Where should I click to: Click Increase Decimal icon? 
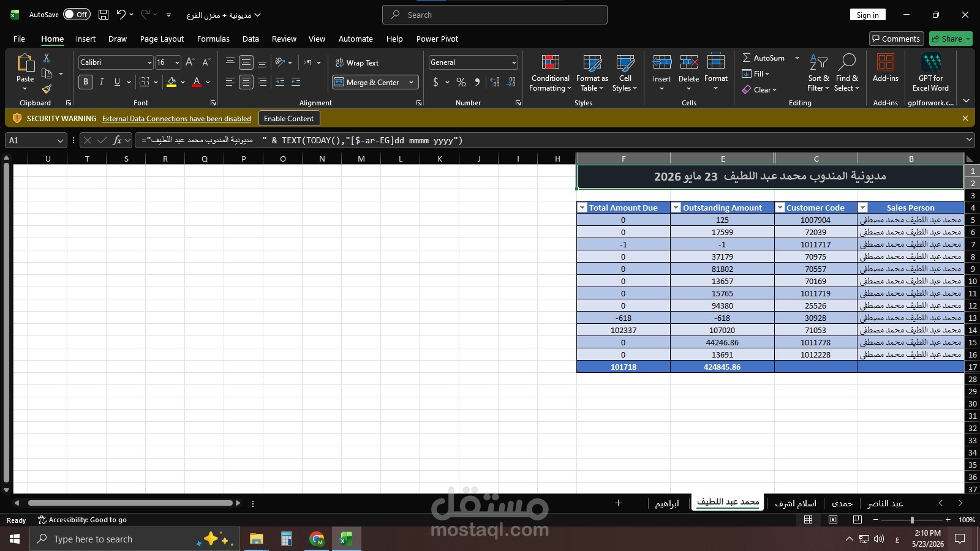[x=495, y=82]
